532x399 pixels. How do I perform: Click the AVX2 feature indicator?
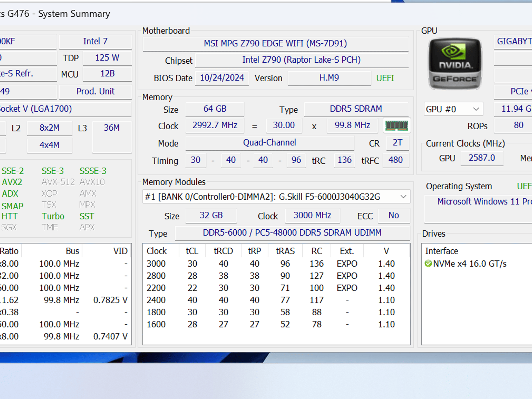[x=12, y=182]
